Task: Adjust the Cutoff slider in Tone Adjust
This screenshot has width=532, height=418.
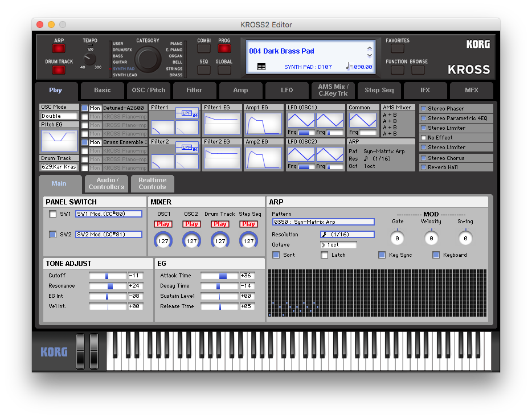Action: tap(107, 276)
